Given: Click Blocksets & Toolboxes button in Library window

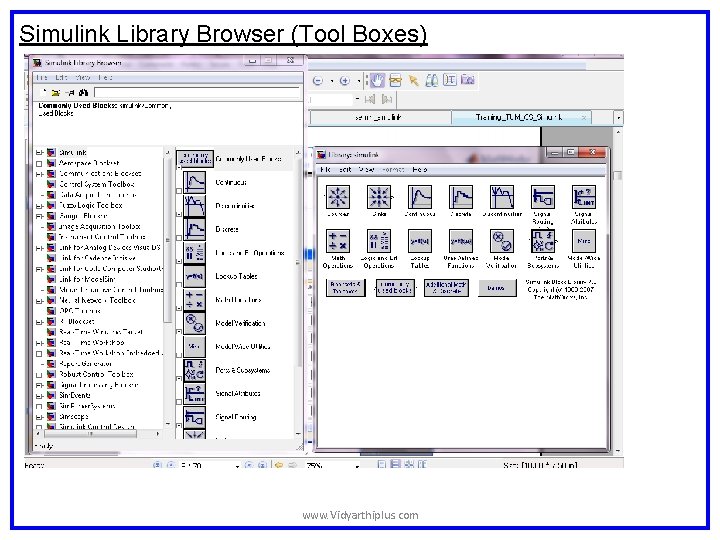Looking at the screenshot, I should (x=345, y=287).
